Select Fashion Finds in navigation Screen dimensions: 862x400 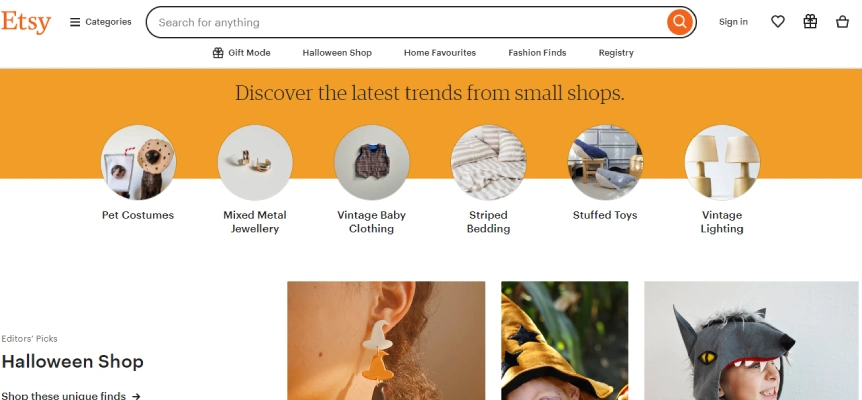(x=537, y=53)
